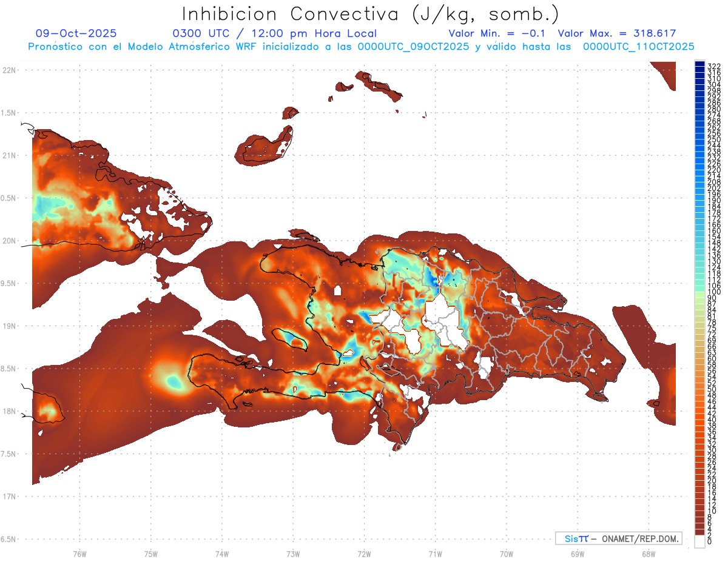Click the SisPI logo in the legend box

click(x=576, y=538)
